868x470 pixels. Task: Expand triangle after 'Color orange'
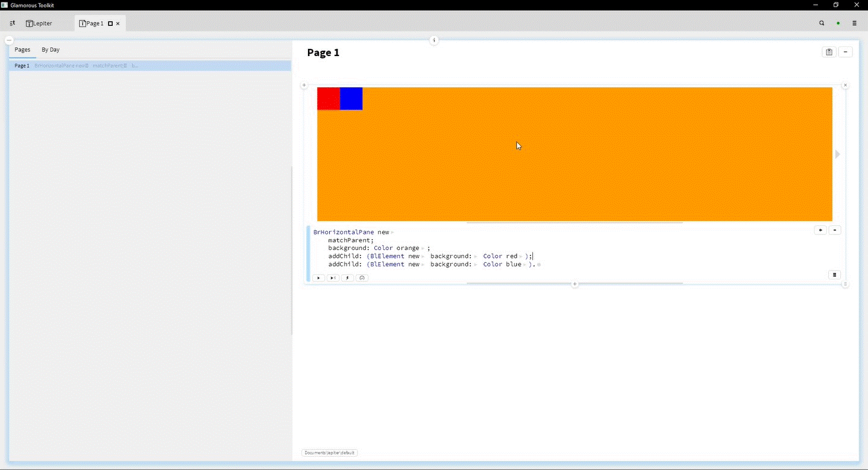coord(423,248)
